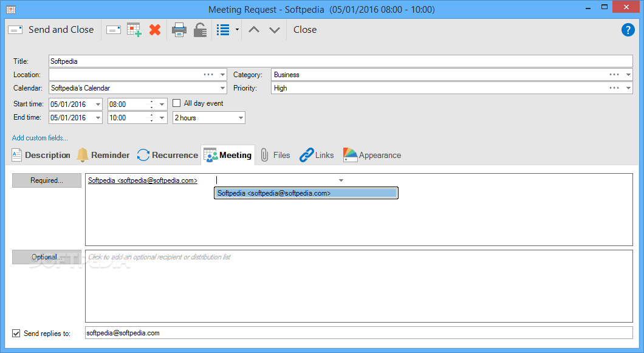The height and width of the screenshot is (353, 644).
Task: Click the Softpedia's Calendar combo box text
Action: pos(80,88)
